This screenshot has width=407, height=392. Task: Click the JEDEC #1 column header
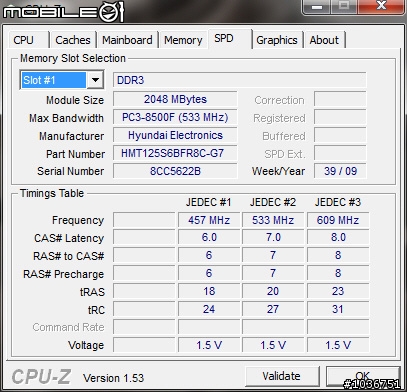click(209, 202)
